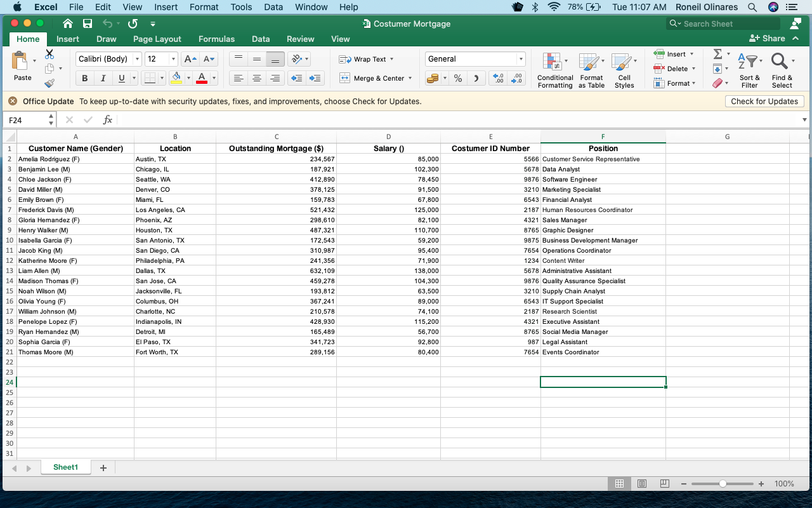Expand the font name dropdown
The image size is (812, 508).
pos(137,59)
